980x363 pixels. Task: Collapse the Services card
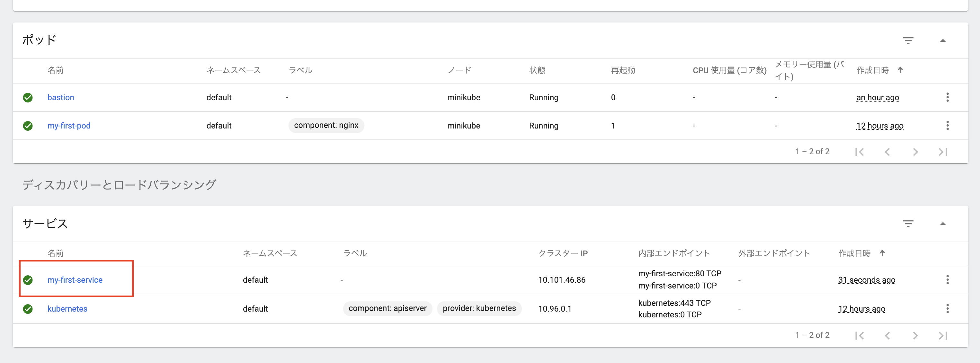click(x=943, y=224)
